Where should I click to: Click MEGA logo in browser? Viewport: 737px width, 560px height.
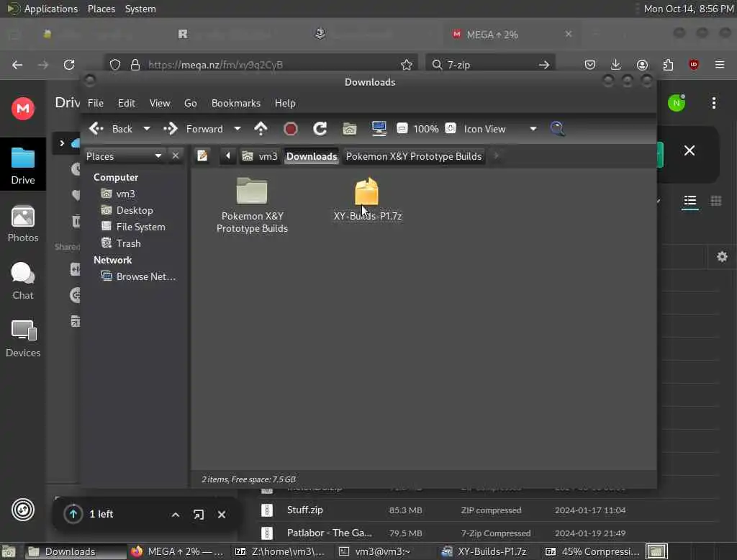coord(22,109)
